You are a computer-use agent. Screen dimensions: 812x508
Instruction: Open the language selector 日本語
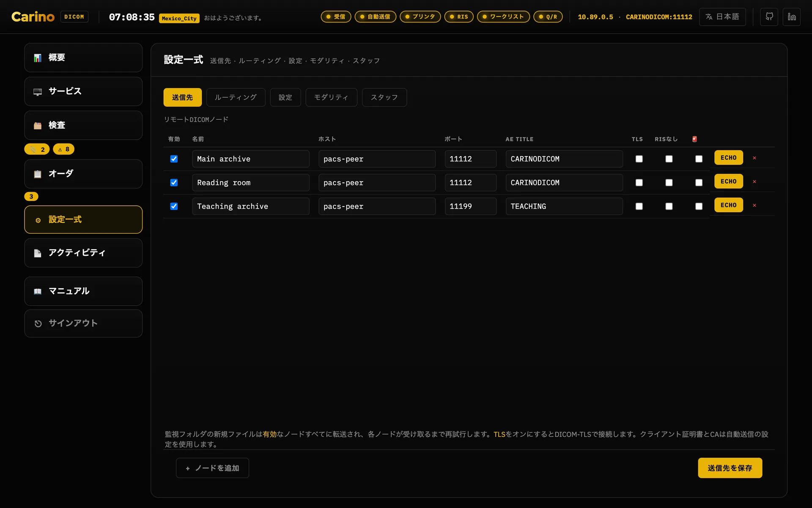(722, 17)
